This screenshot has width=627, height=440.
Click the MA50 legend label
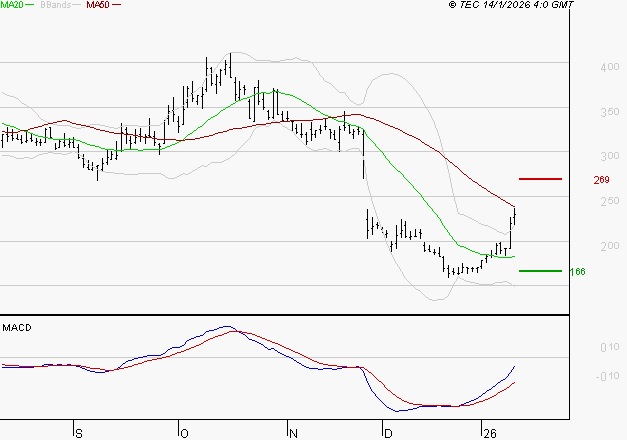98,5
